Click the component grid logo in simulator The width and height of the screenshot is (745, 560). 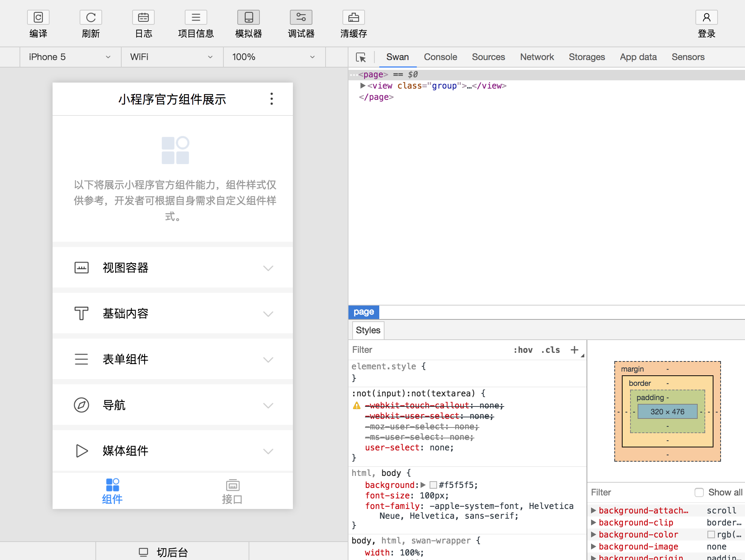175,150
